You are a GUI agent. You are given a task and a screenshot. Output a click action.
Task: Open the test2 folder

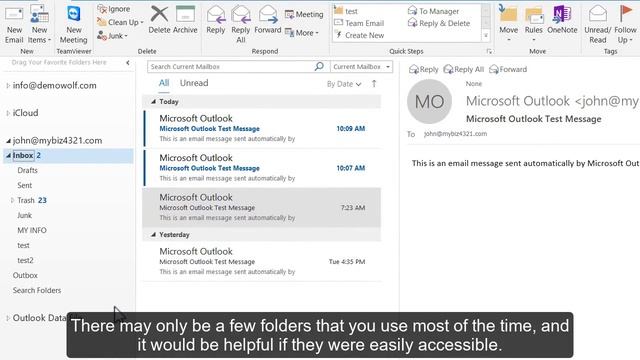(x=25, y=260)
